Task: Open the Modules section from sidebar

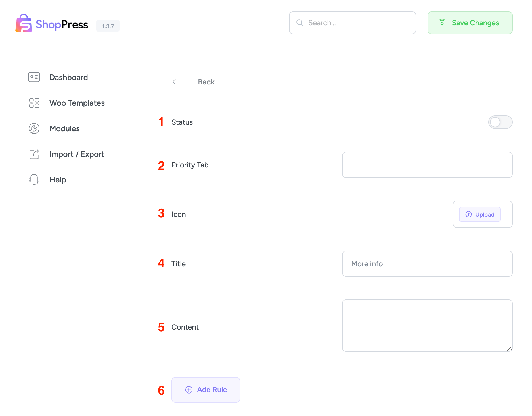Action: coord(64,128)
